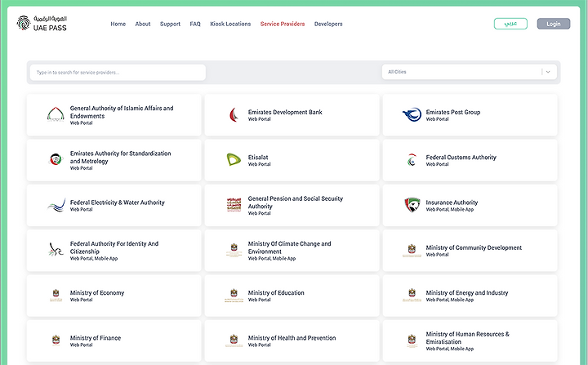Viewport: 588px width, 365px height.
Task: Select General Pension and Social Security Authority title
Action: point(295,203)
